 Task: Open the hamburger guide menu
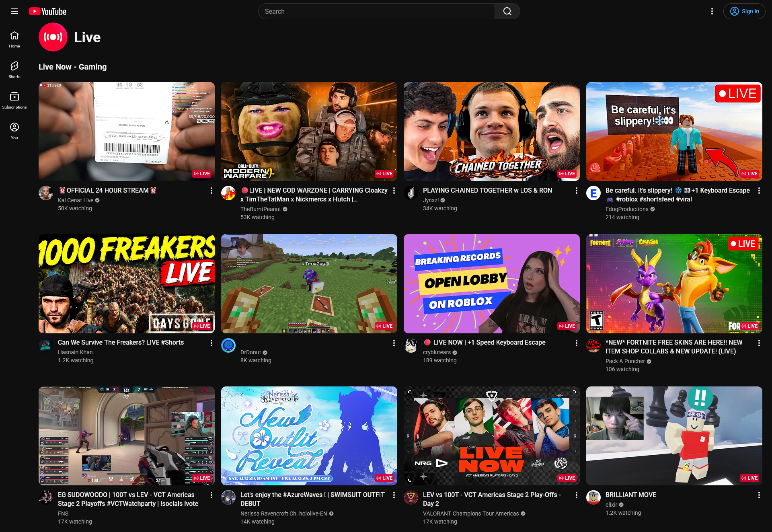click(14, 11)
